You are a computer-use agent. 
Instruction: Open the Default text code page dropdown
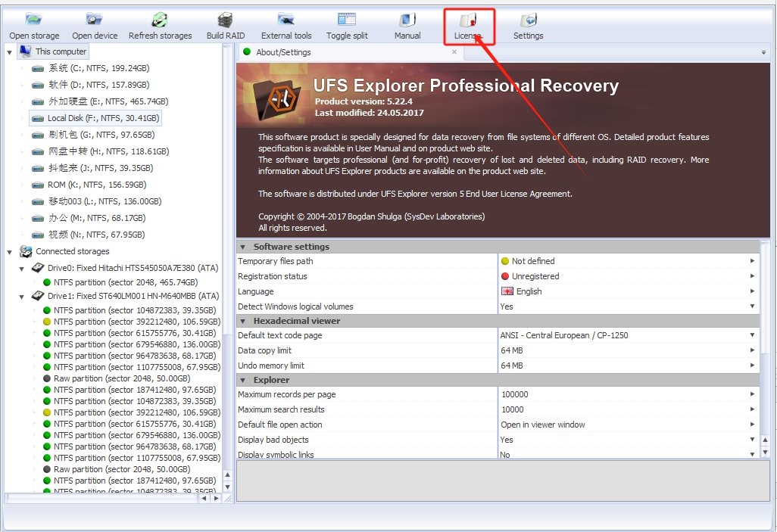(752, 335)
